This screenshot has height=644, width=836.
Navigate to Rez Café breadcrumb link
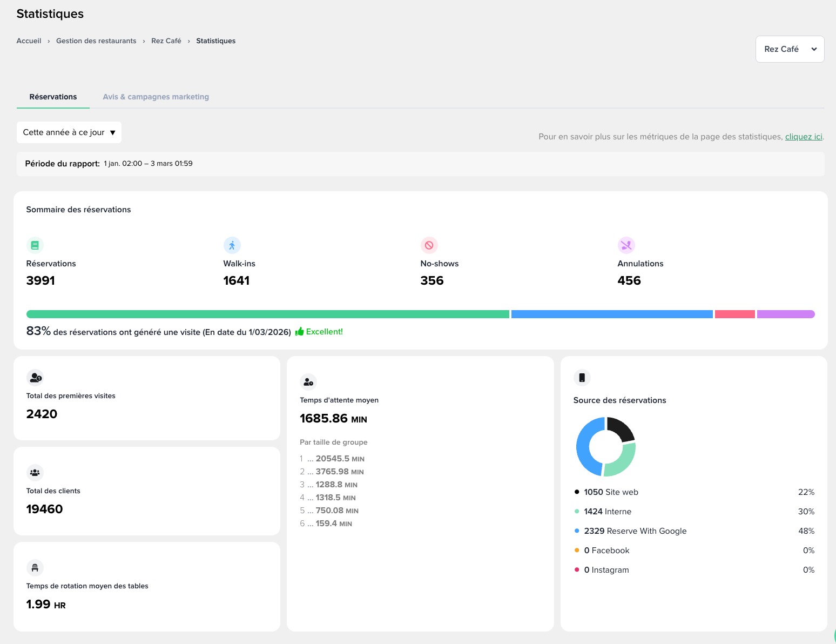[166, 41]
